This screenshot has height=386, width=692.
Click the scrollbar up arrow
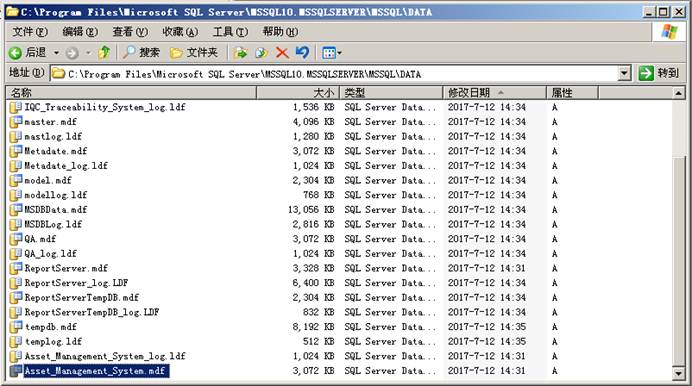click(x=678, y=93)
